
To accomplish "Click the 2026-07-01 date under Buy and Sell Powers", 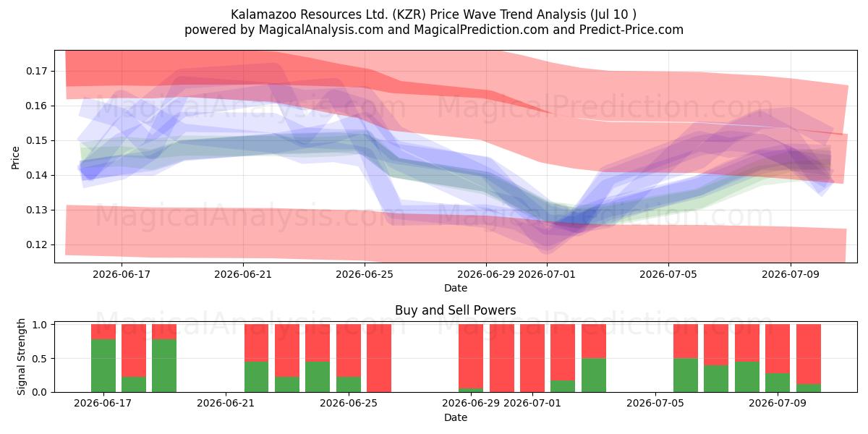I will [x=532, y=404].
